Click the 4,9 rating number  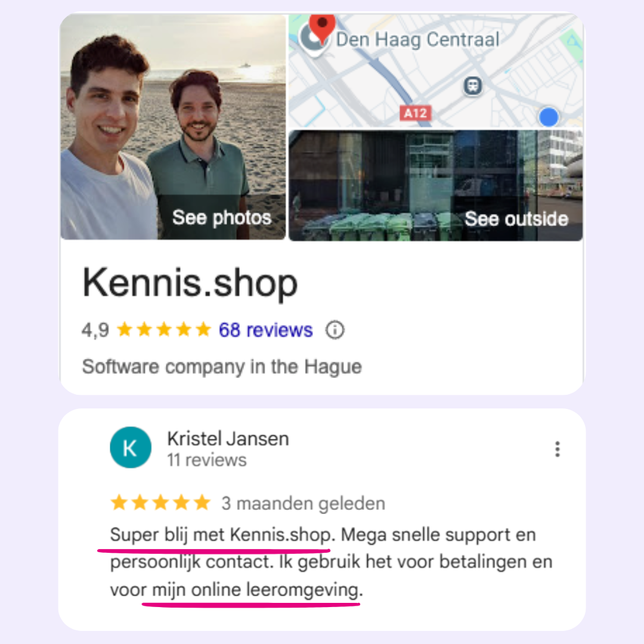[x=95, y=330]
